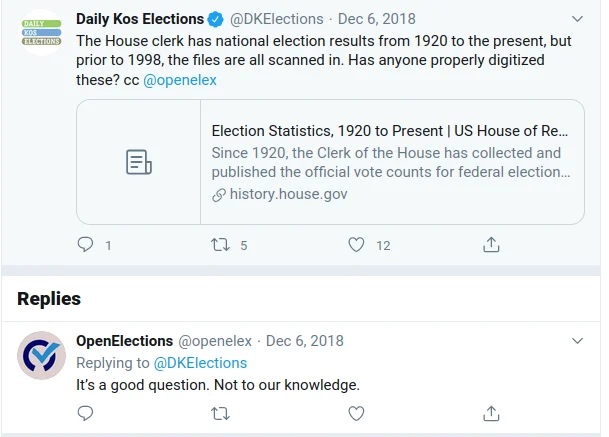Image resolution: width=609 pixels, height=437 pixels.
Task: Reply to the Daily Kos Elections tweet
Action: 86,244
